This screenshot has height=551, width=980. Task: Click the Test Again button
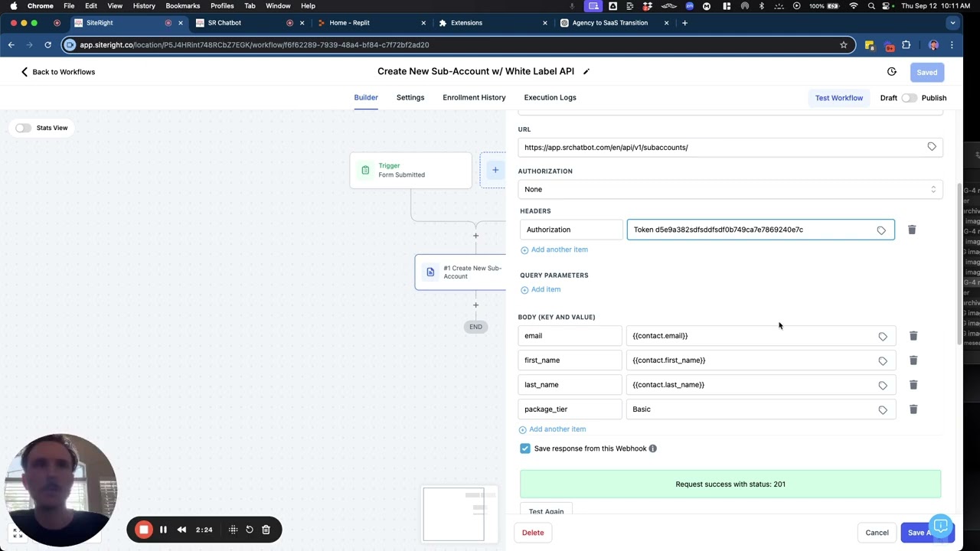(x=546, y=510)
